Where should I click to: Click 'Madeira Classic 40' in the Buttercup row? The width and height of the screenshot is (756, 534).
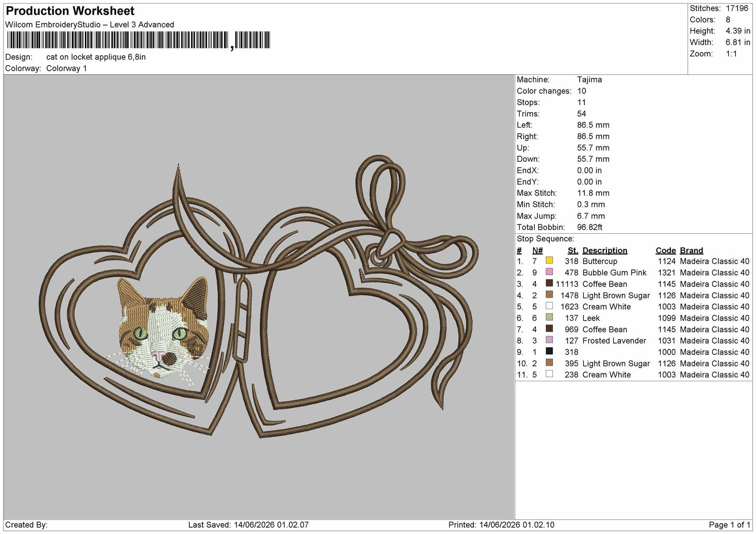pyautogui.click(x=715, y=262)
